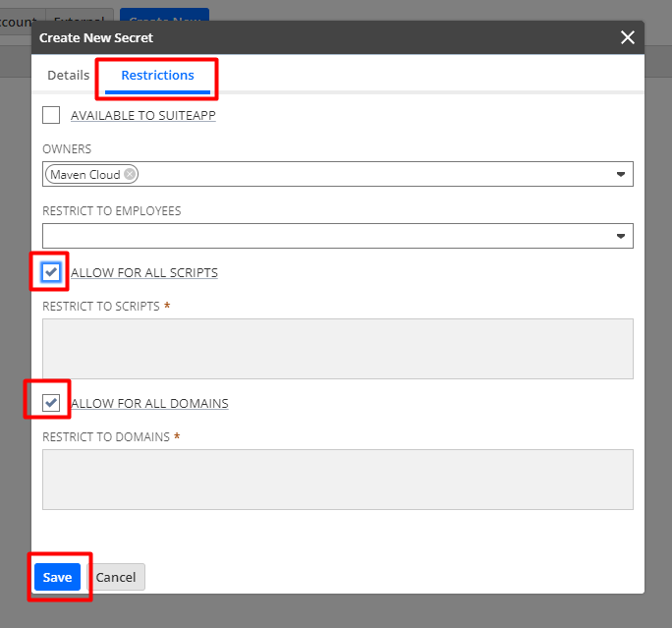Click the Allow for All Domains label

149,403
